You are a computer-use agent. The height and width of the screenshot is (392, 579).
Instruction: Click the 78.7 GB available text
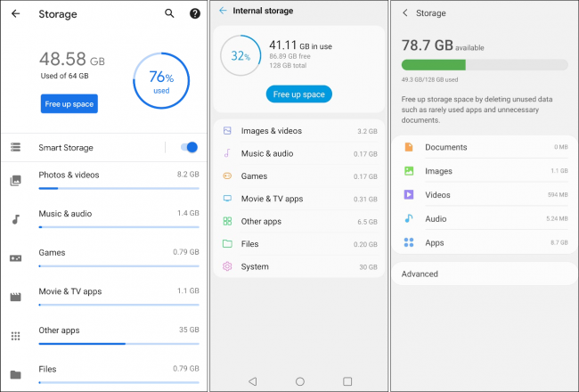(x=443, y=45)
